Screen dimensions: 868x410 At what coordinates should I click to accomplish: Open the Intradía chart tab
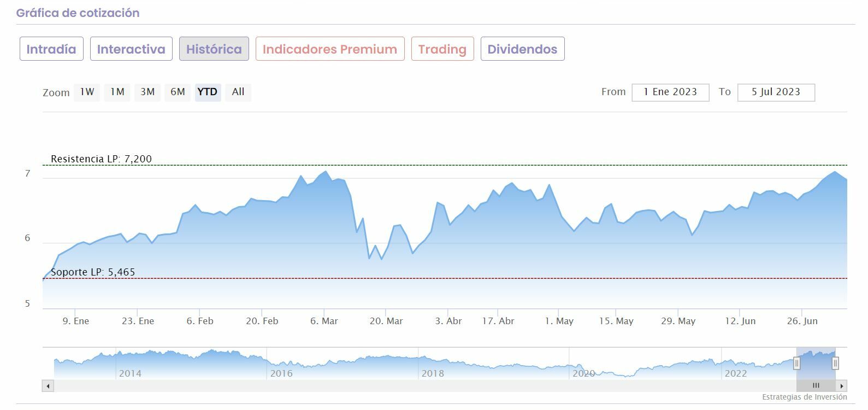(51, 49)
